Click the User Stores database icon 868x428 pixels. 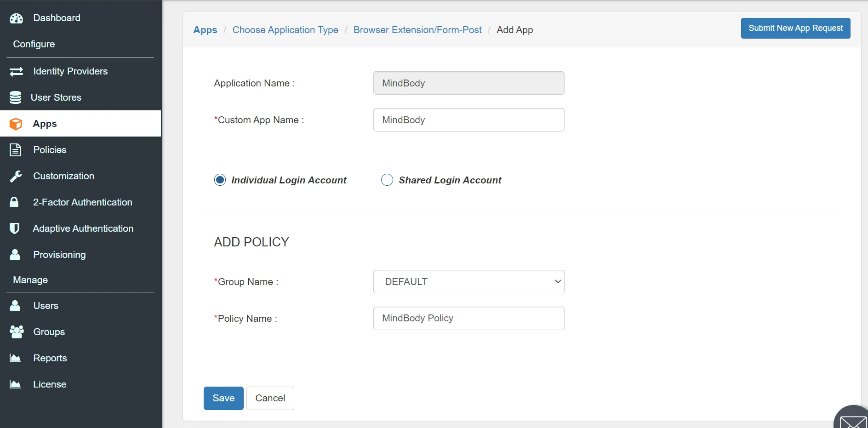[x=16, y=97]
